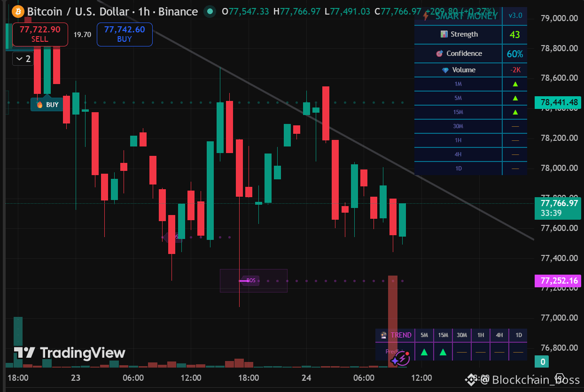584x392 pixels.
Task: Click the green triangle under TREND 5M column
Action: 424,352
